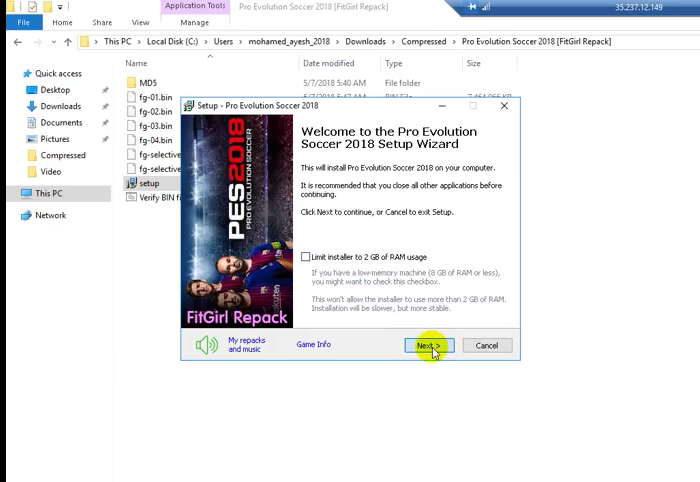Navigate to Users breadcrumb
Image resolution: width=700 pixels, height=482 pixels.
pos(223,42)
